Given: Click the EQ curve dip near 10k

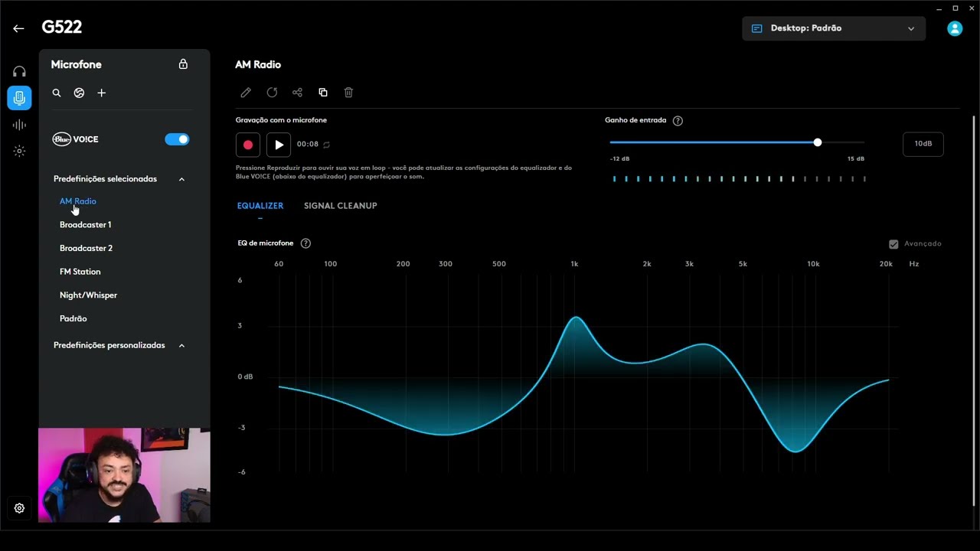Looking at the screenshot, I should click(796, 452).
